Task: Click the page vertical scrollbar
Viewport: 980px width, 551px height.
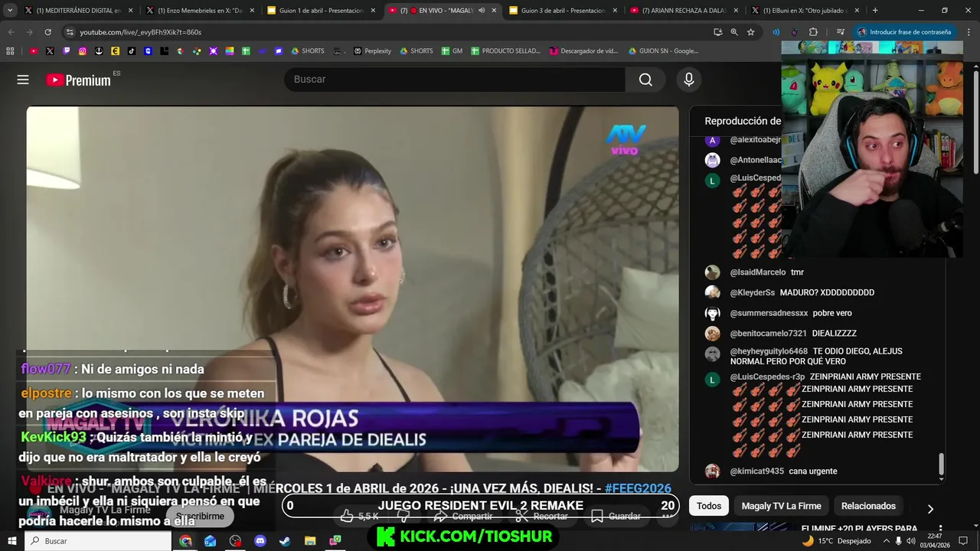Action: pyautogui.click(x=975, y=122)
